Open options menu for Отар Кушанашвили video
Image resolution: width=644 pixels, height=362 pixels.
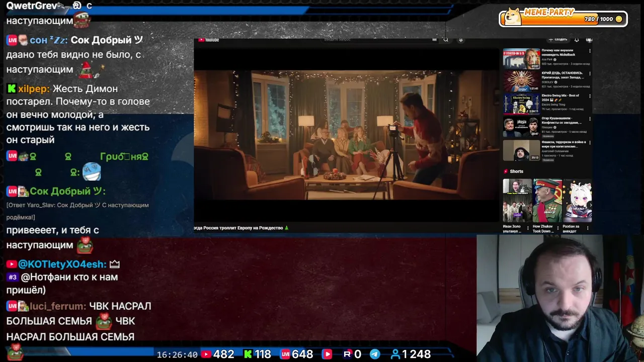(x=590, y=119)
